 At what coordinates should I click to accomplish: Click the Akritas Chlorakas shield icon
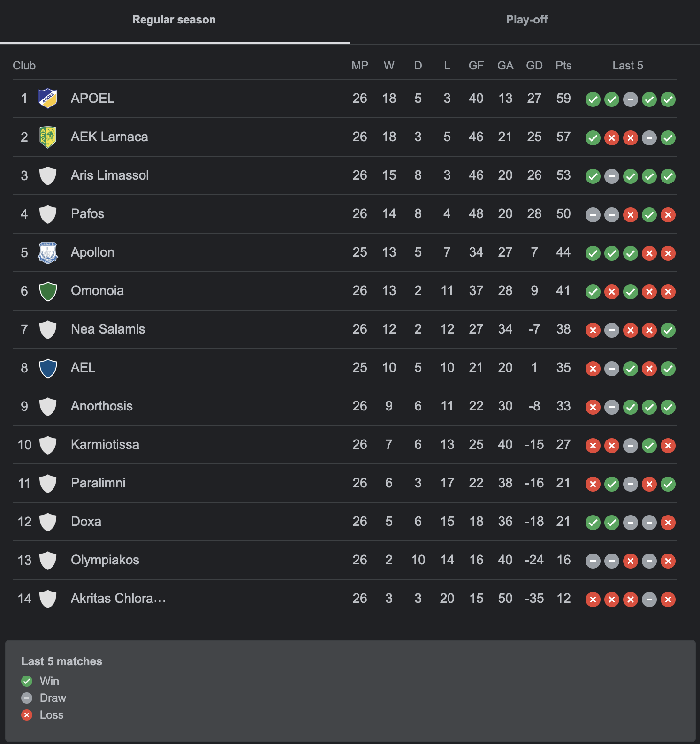48,599
